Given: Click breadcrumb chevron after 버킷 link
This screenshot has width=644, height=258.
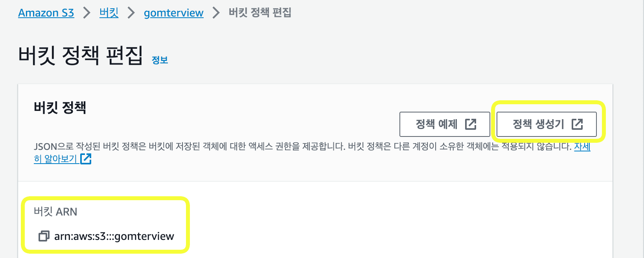Looking at the screenshot, I should click(x=131, y=13).
